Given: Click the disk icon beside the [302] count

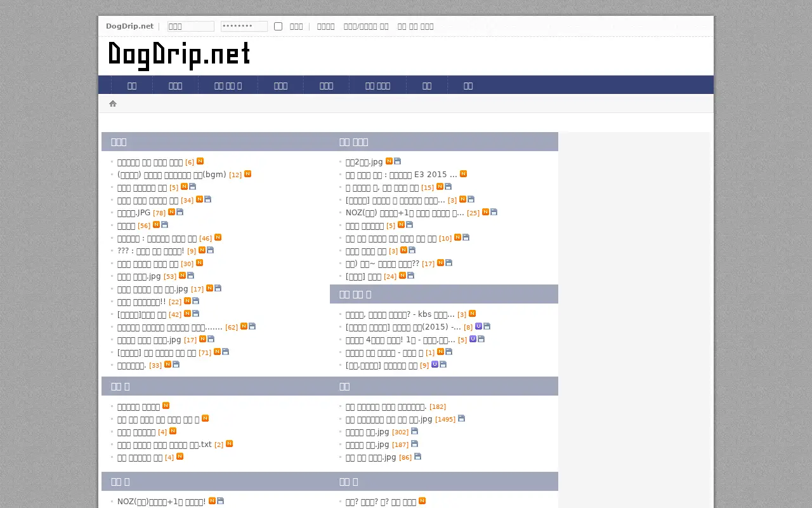Looking at the screenshot, I should pos(414,431).
